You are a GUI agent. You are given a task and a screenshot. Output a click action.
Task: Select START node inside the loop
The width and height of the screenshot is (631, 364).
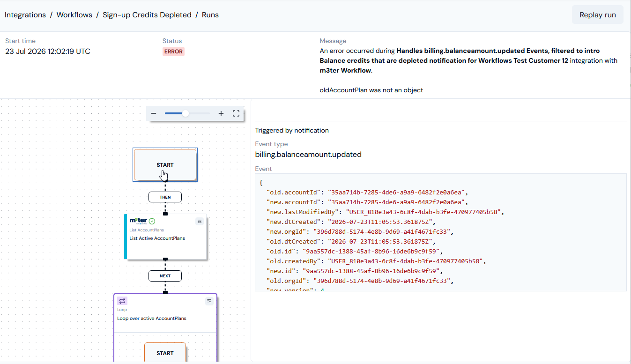coord(165,352)
